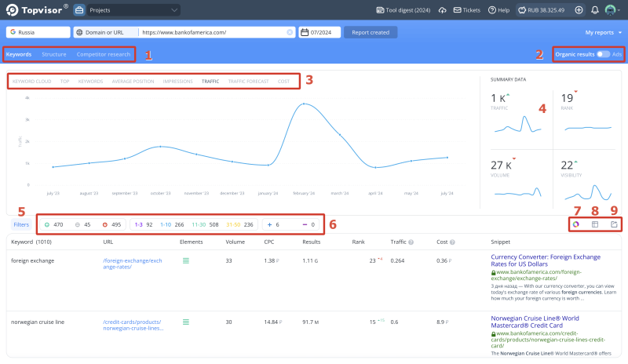Click the Cost column help icon

452,242
